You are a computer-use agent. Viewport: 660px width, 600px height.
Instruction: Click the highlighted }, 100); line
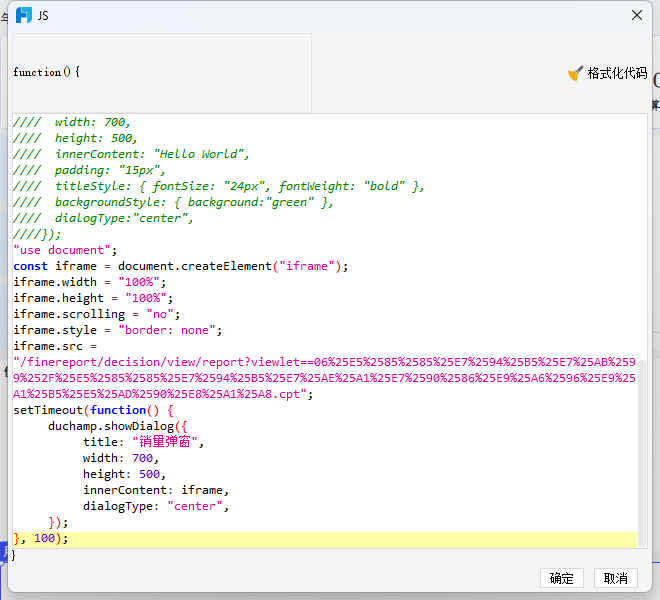coord(41,538)
